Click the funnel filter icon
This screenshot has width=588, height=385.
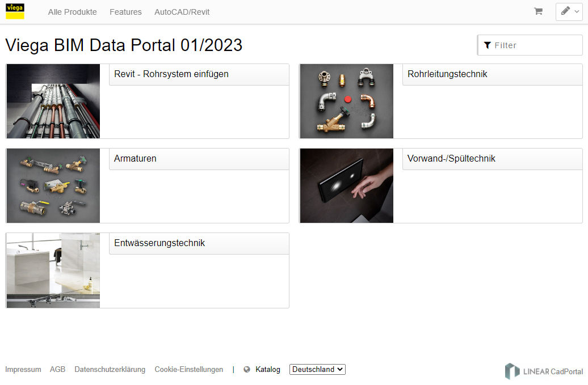[x=488, y=45]
